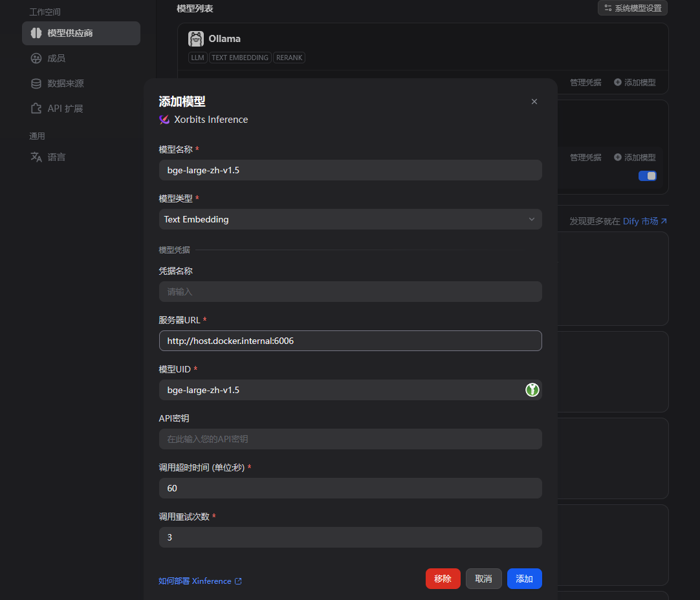Focus the API密钥 input field
700x600 pixels.
351,439
